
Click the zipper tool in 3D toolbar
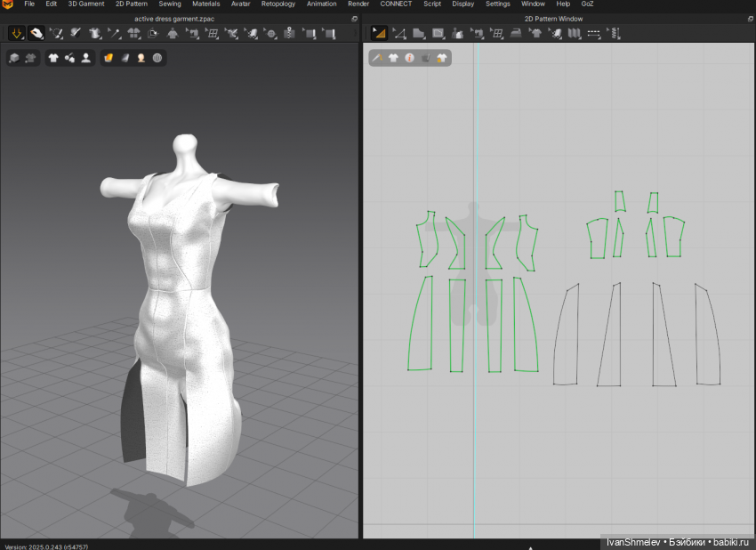(x=289, y=33)
